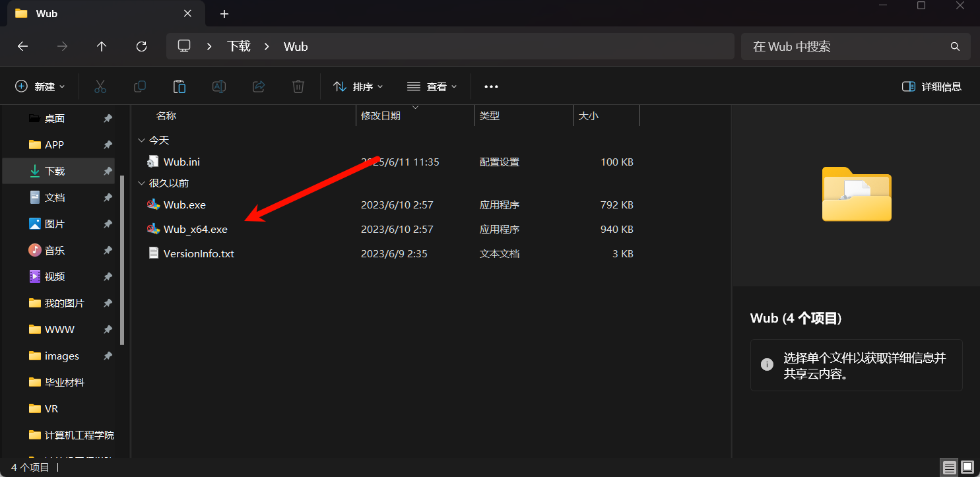Open the 下载 breadcrumb link
The height and width of the screenshot is (477, 980).
click(x=238, y=46)
